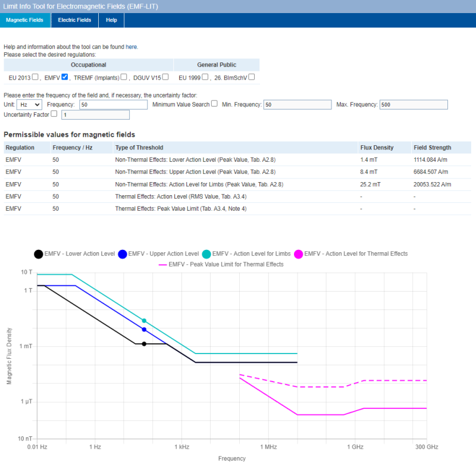Select the Magnetic Fields tab

coord(25,20)
